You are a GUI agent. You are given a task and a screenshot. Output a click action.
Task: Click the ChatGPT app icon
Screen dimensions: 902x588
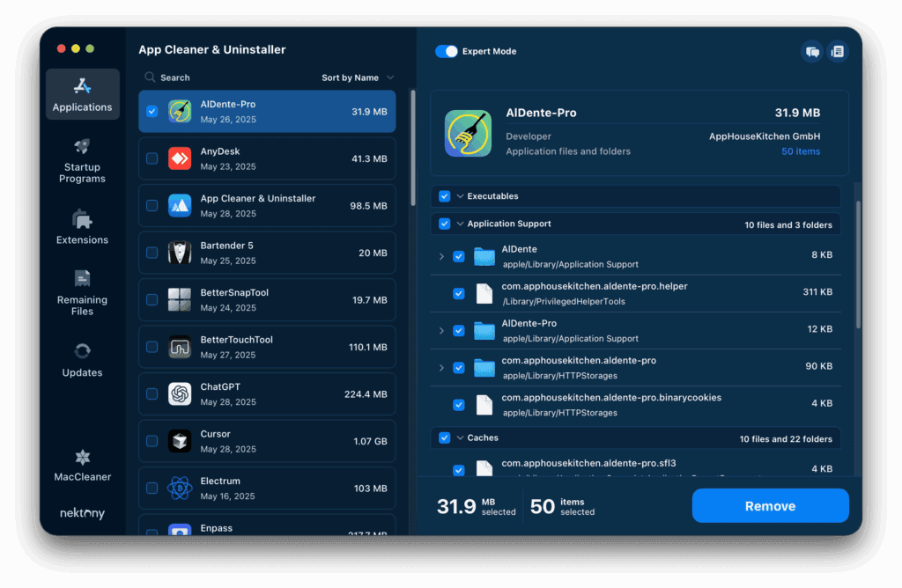(180, 394)
